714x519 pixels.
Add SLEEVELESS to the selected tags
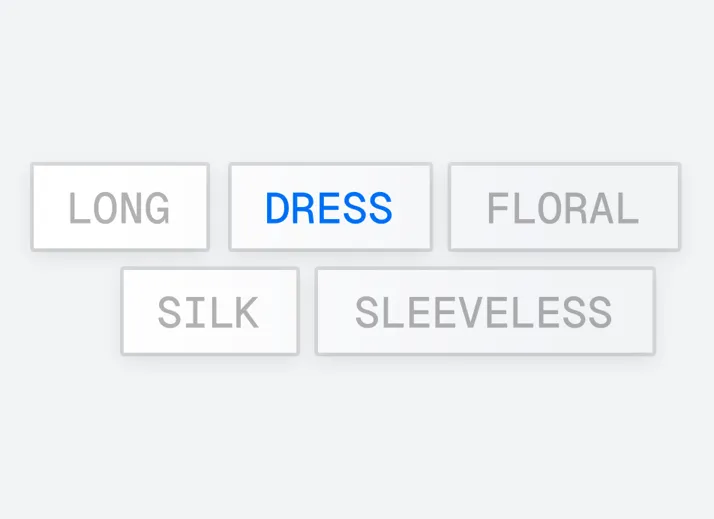485,311
